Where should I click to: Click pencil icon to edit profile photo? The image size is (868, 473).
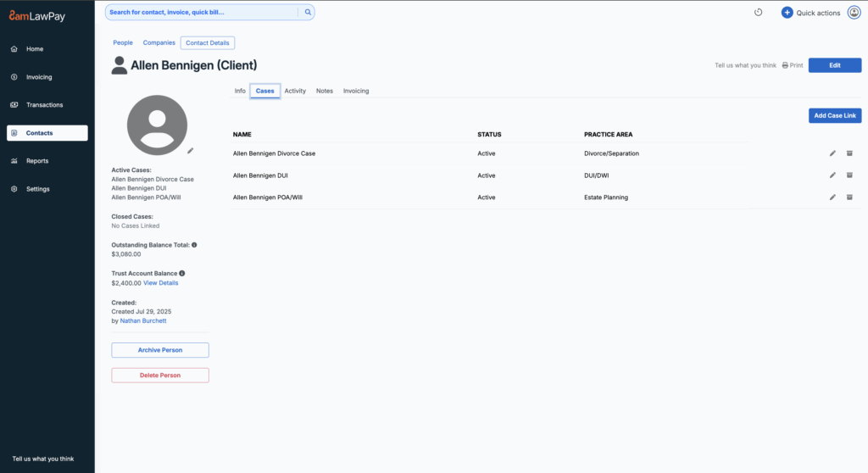191,150
